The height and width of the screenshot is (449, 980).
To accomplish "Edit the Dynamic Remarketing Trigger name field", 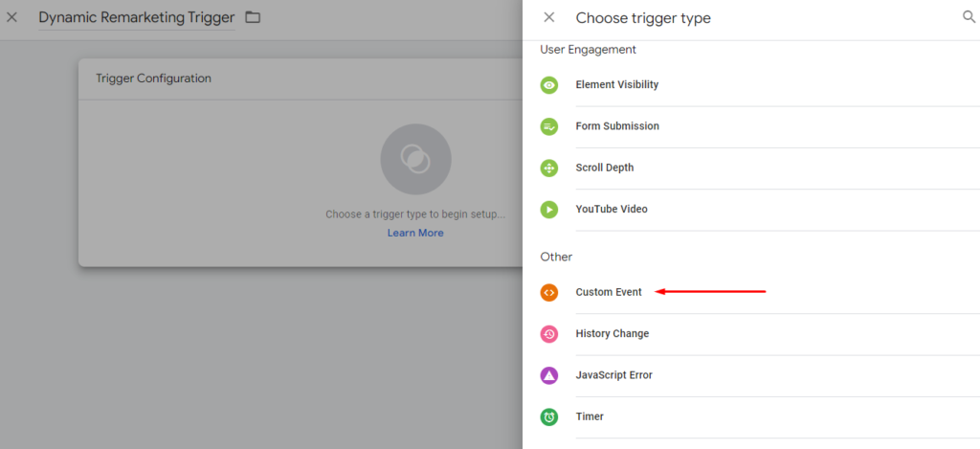I will (136, 18).
